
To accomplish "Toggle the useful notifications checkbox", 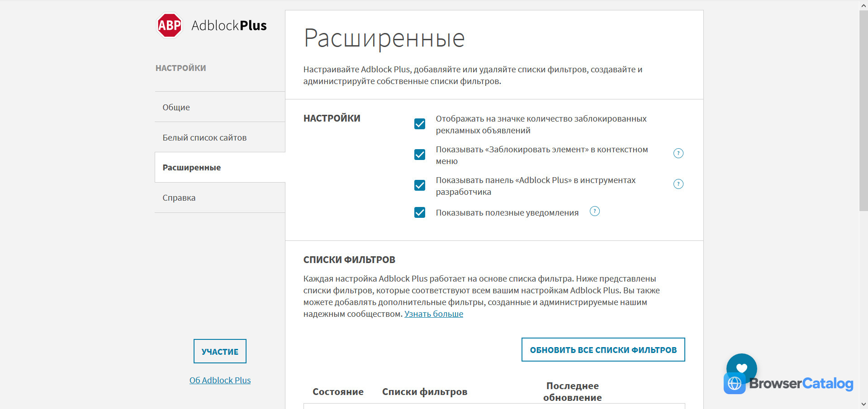I will (420, 212).
